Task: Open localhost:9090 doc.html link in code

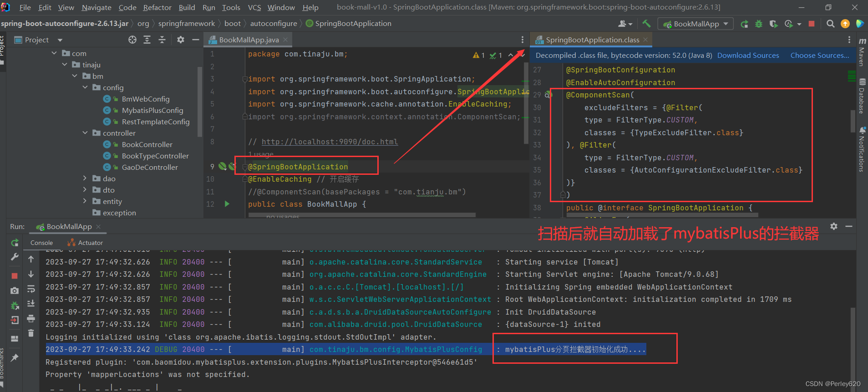Action: [330, 142]
